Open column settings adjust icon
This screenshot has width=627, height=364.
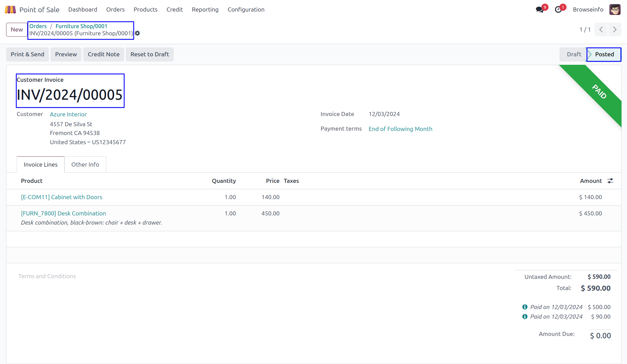610,181
